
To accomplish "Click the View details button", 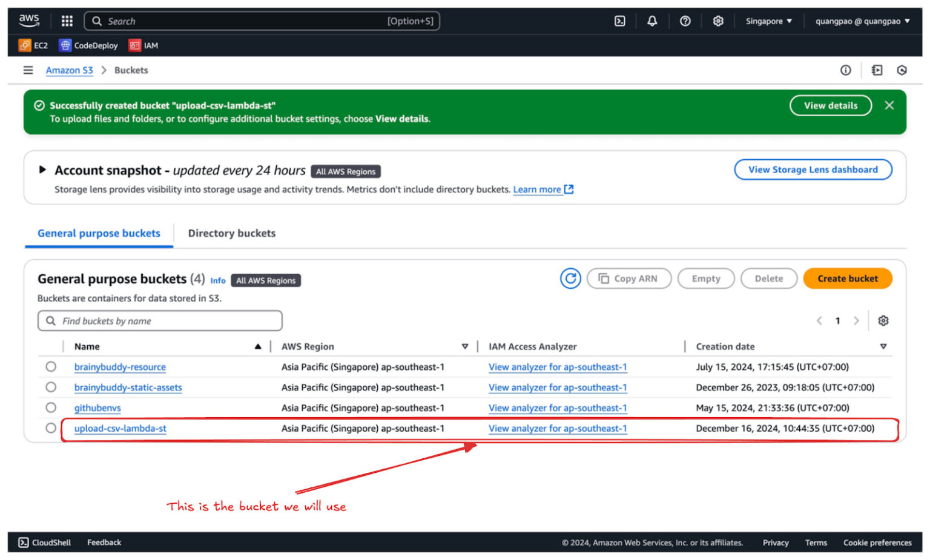I will (831, 105).
